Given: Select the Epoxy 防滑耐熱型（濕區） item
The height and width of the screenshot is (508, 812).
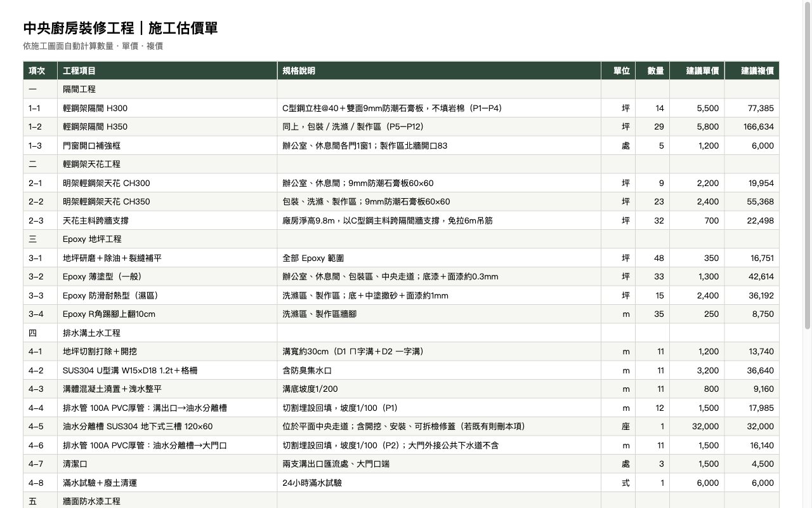Looking at the screenshot, I should point(401,295).
